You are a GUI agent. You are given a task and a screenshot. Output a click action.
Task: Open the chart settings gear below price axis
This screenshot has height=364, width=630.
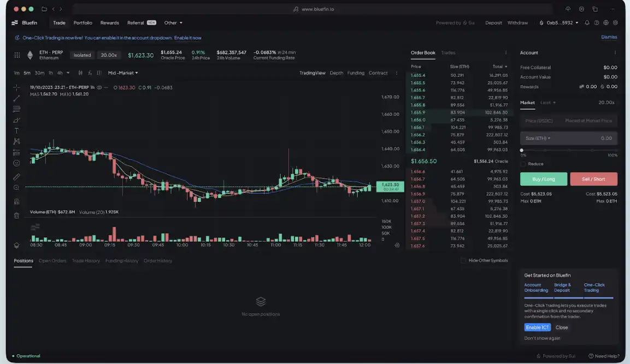click(397, 245)
